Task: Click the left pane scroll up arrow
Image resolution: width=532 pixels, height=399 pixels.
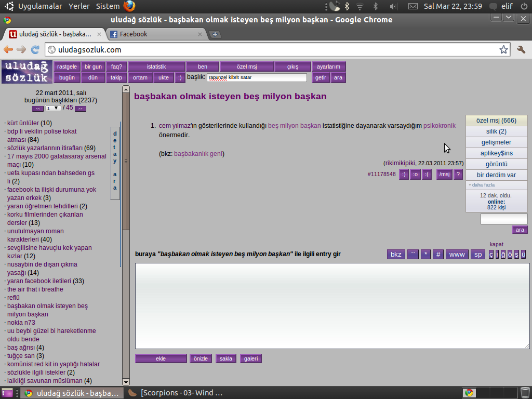Action: 126,89
